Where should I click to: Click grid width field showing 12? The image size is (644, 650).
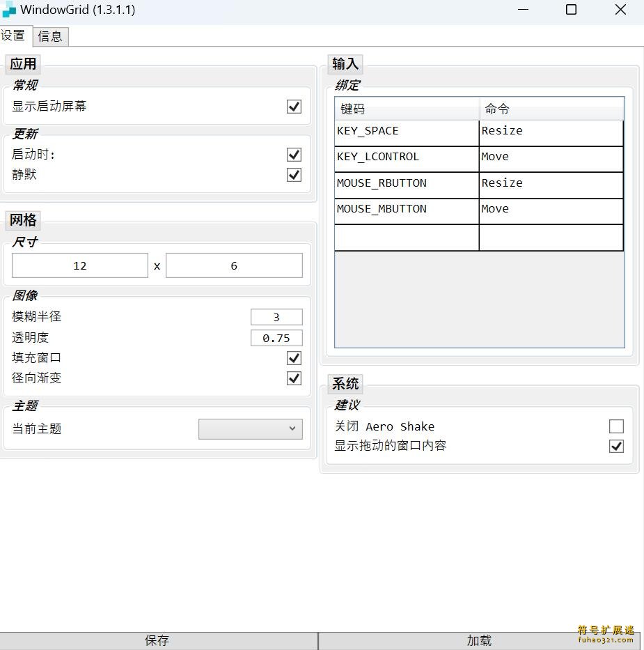click(80, 265)
